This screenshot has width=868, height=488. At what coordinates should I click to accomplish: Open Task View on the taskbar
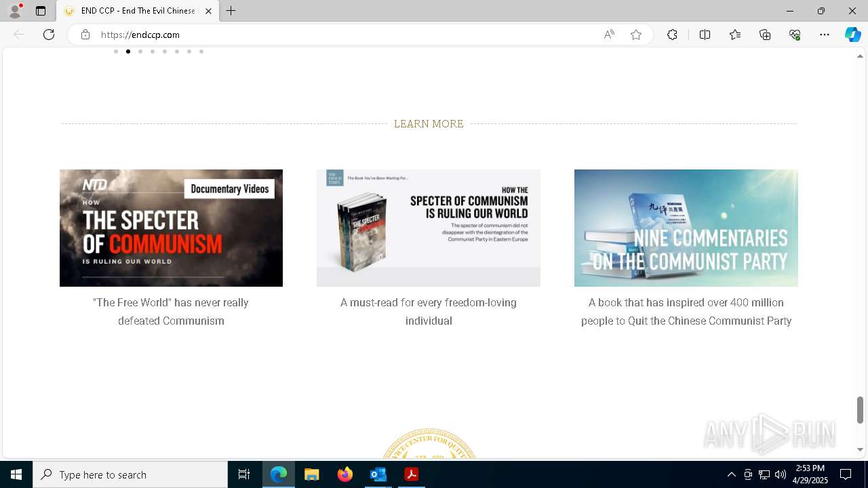click(244, 474)
